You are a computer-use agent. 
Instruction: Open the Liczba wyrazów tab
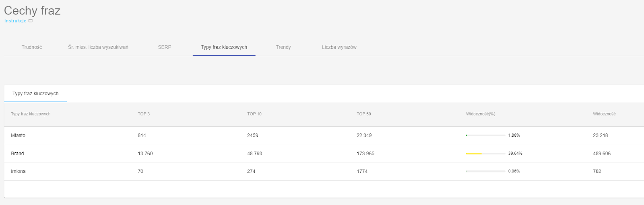click(339, 47)
